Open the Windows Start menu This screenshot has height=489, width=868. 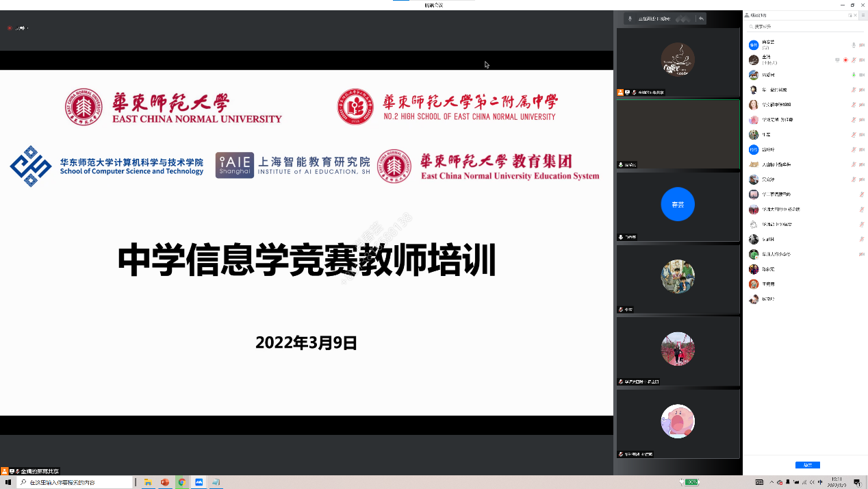point(8,482)
